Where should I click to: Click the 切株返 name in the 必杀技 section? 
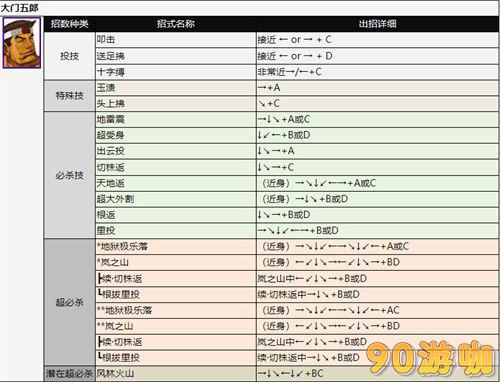pyautogui.click(x=111, y=167)
